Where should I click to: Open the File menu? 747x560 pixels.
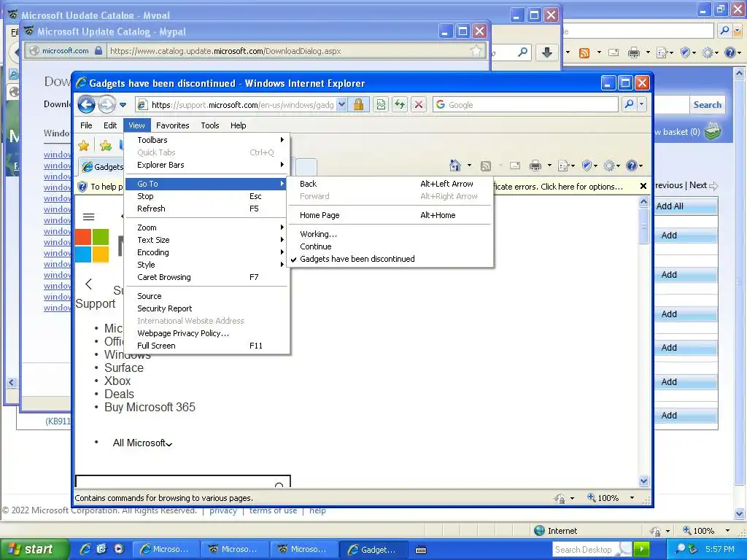click(x=86, y=125)
